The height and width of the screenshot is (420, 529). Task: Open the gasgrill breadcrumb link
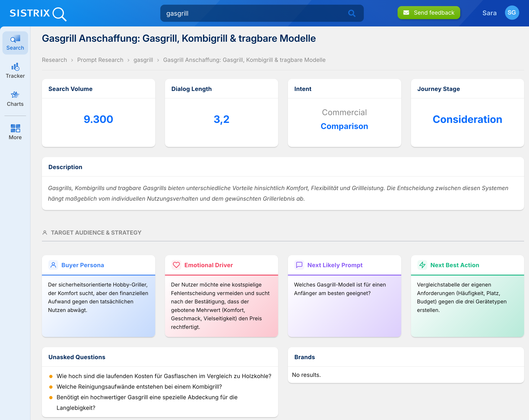coord(143,60)
